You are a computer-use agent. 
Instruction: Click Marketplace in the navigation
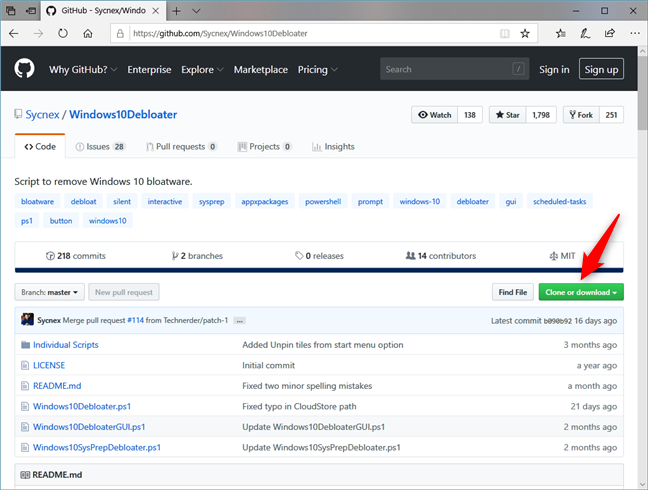coord(261,69)
